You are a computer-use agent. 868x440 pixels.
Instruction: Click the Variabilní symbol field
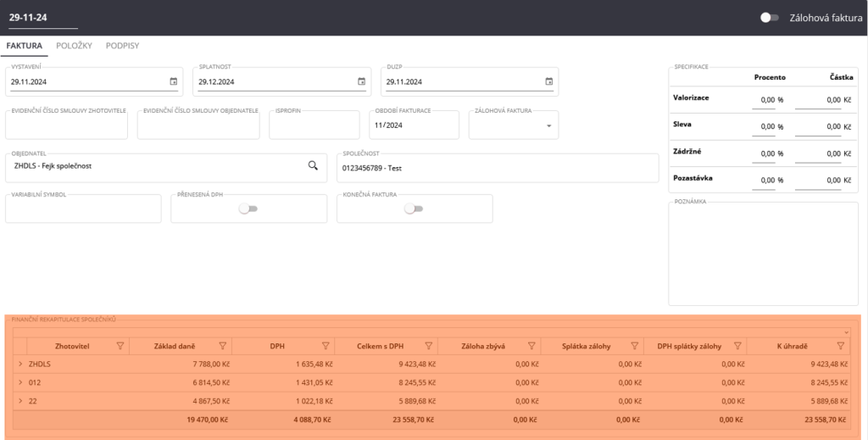[83, 210]
